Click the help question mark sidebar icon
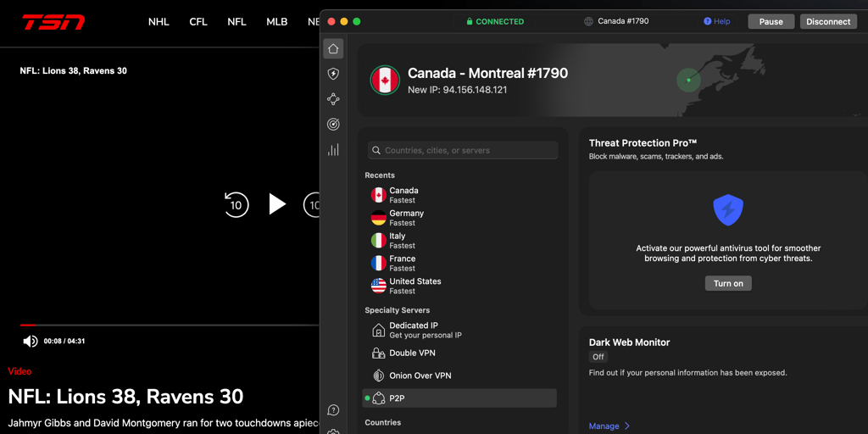This screenshot has width=868, height=434. click(x=333, y=410)
